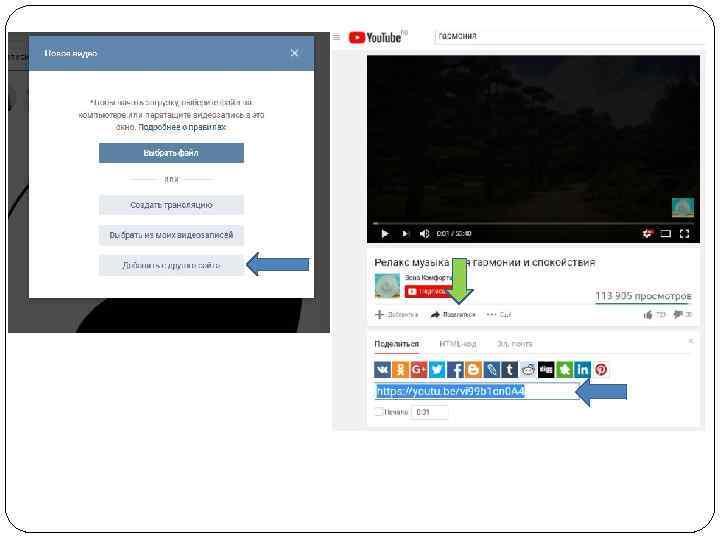Click 'Добавить с другого сайта' button
720x540 pixels.
[171, 265]
